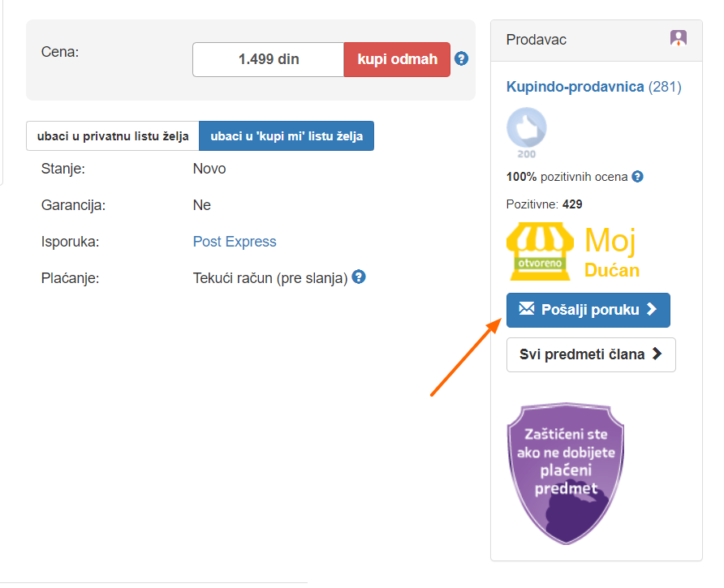Click the price box showing 1.499 din
The width and height of the screenshot is (724, 588).
click(269, 59)
